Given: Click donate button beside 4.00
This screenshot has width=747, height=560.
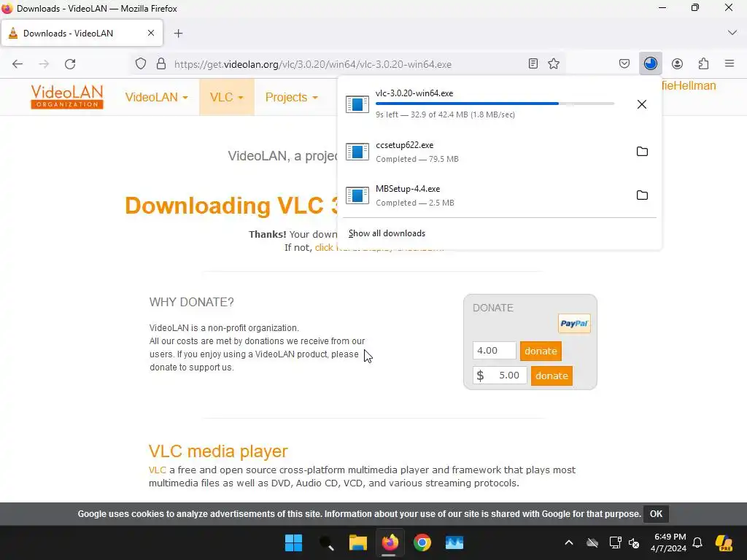Looking at the screenshot, I should pyautogui.click(x=541, y=351).
